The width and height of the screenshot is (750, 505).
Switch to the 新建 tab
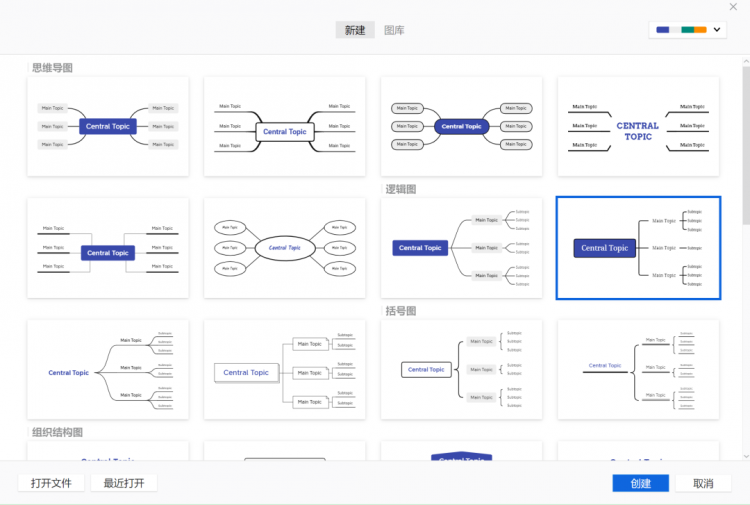355,30
